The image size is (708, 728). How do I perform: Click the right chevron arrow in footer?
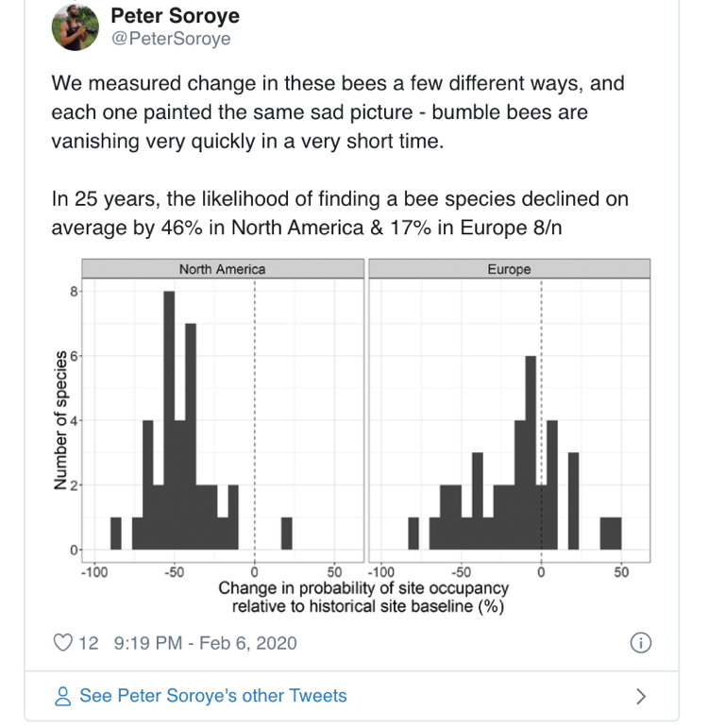click(641, 696)
